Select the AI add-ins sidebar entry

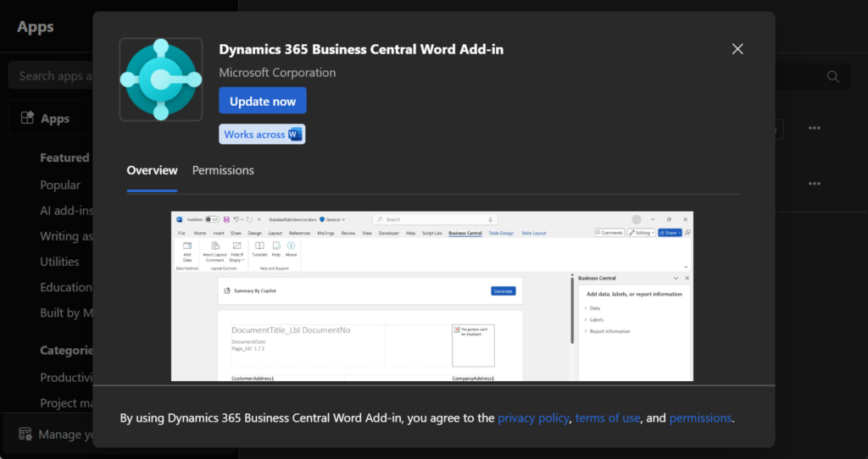(x=66, y=211)
